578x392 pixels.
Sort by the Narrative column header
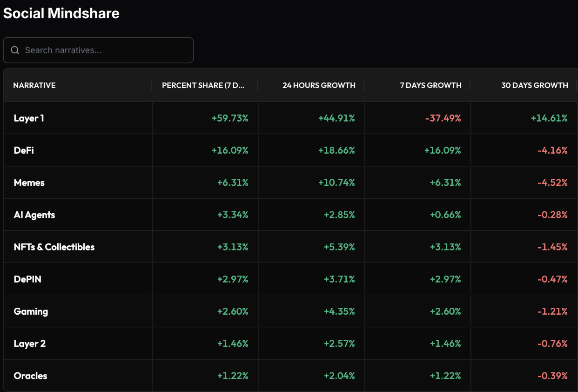click(34, 86)
